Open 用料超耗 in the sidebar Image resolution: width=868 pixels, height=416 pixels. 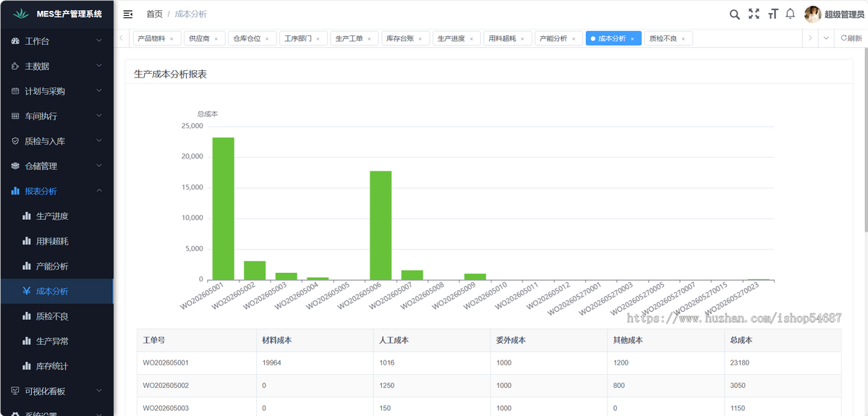tap(56, 241)
